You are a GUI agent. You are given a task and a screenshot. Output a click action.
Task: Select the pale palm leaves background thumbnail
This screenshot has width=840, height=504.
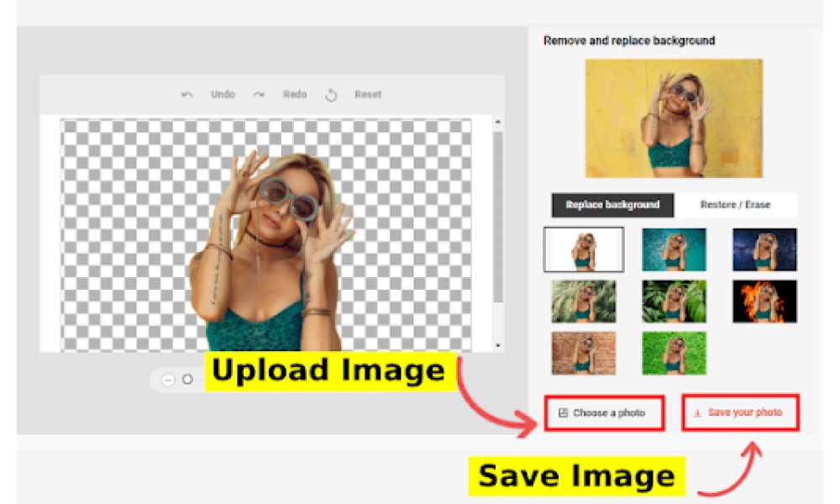584,302
